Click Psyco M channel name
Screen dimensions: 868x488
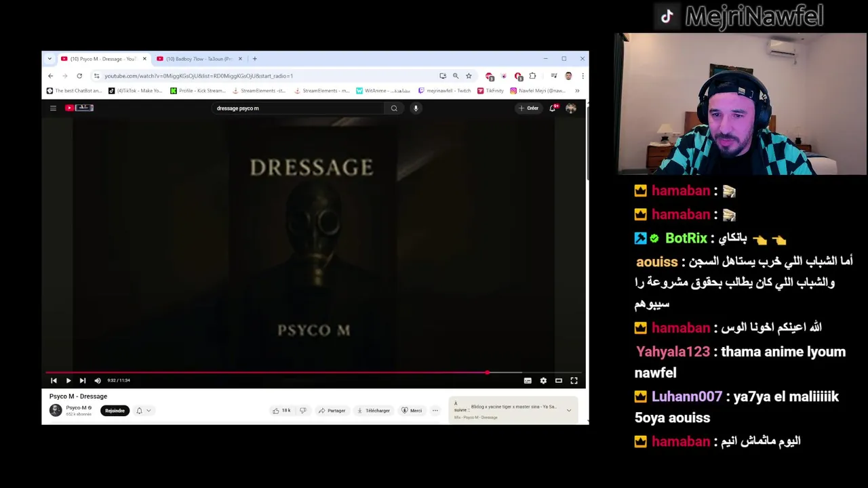[76, 408]
